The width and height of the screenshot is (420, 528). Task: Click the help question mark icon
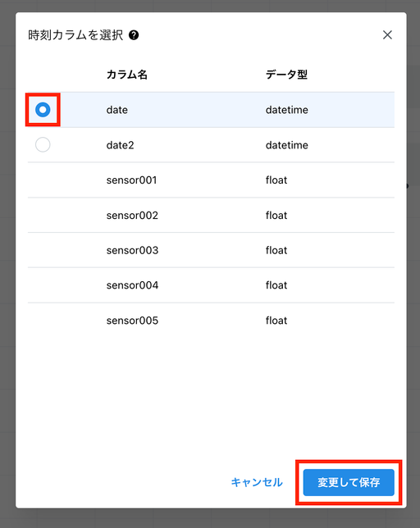pyautogui.click(x=134, y=35)
